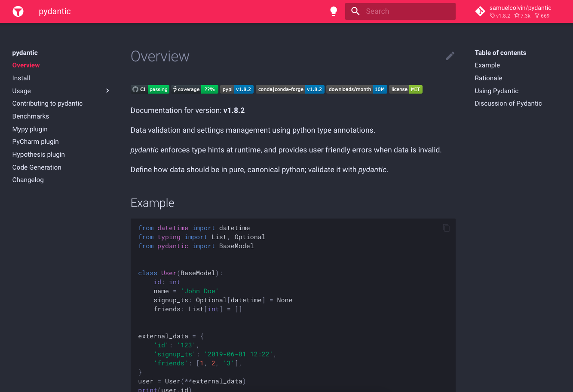The width and height of the screenshot is (573, 392).
Task: Click the 'from typing import List, Optional' line
Action: tap(202, 237)
